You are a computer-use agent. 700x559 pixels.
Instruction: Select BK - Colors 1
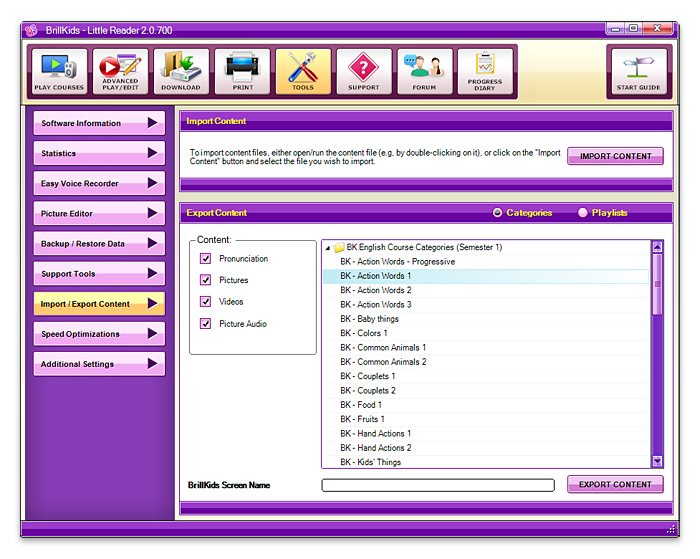[486, 333]
